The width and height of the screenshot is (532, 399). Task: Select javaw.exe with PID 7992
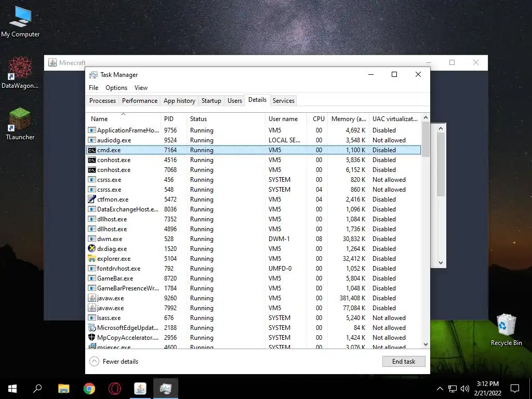click(x=254, y=308)
